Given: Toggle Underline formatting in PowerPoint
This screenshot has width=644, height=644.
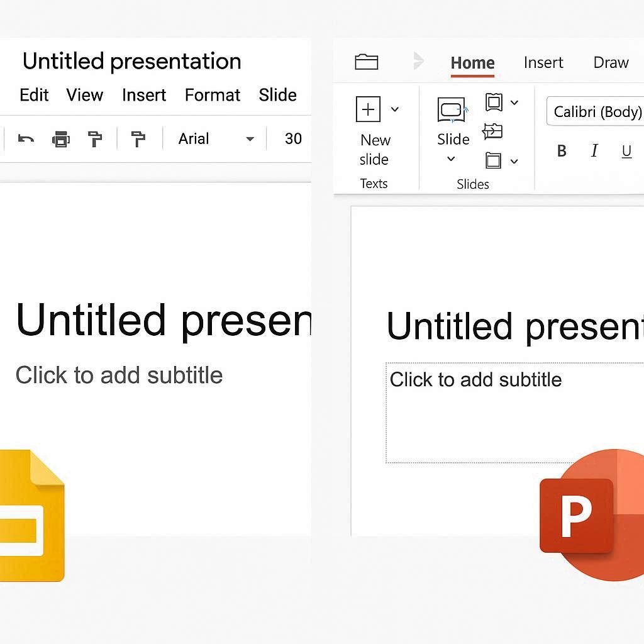Looking at the screenshot, I should pyautogui.click(x=626, y=152).
